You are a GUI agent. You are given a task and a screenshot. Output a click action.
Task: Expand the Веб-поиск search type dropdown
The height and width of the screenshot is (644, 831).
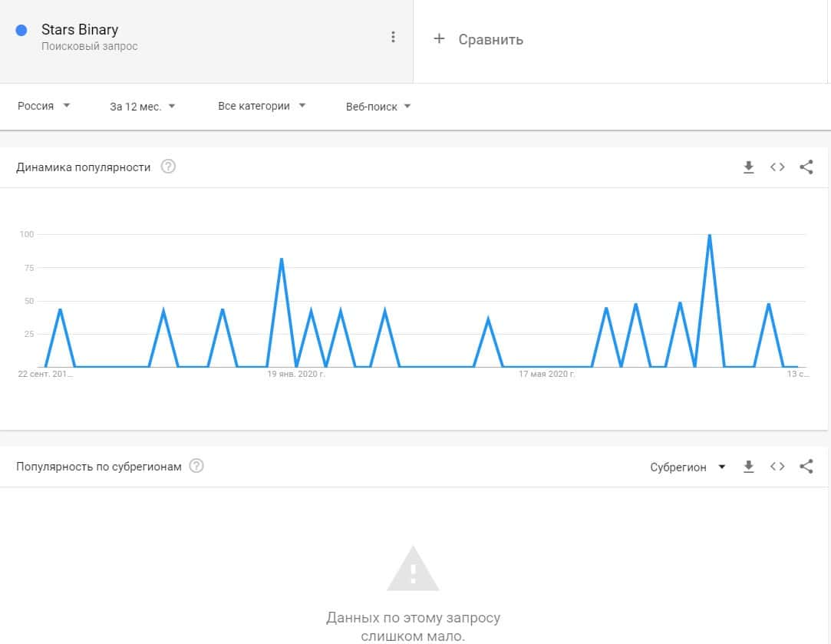point(378,107)
